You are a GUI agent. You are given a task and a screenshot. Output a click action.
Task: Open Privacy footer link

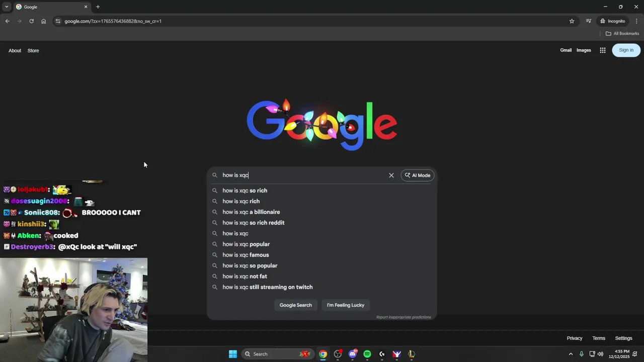(x=574, y=338)
